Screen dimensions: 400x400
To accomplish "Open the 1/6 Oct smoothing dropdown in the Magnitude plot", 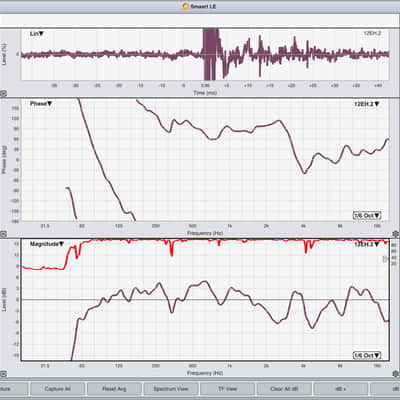I will point(367,355).
